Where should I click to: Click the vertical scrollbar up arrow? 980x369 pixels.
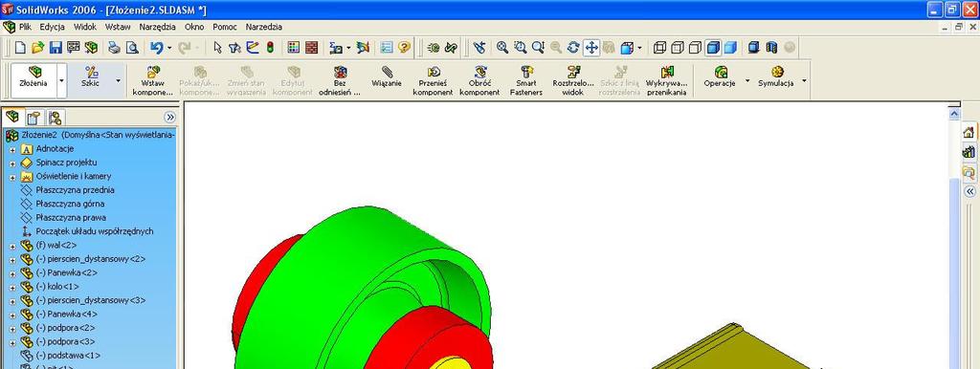point(954,114)
